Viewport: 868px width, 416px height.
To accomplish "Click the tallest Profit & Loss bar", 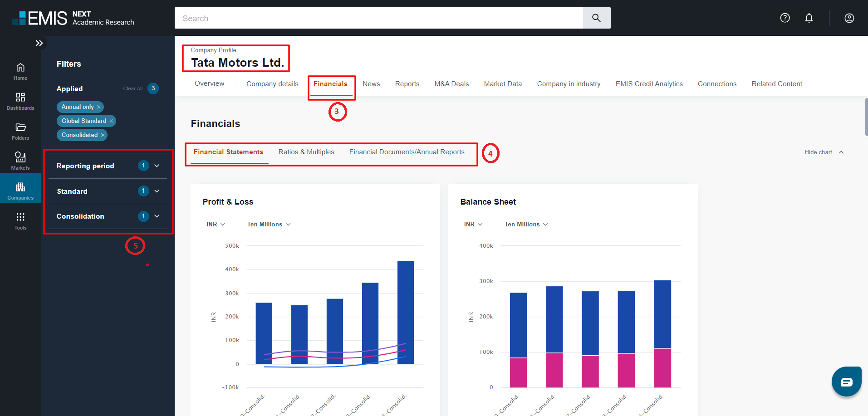I will [406, 312].
